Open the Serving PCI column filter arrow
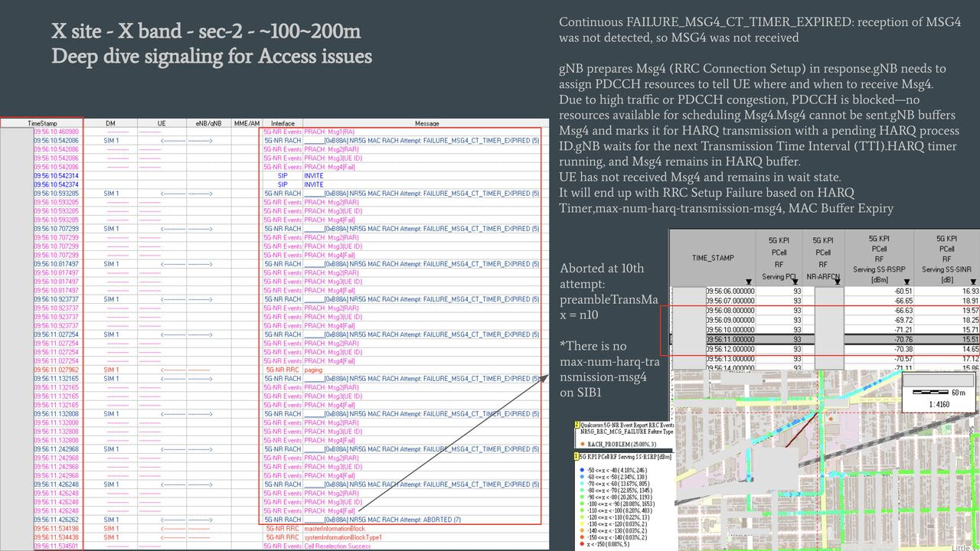The height and width of the screenshot is (551, 980). [795, 281]
